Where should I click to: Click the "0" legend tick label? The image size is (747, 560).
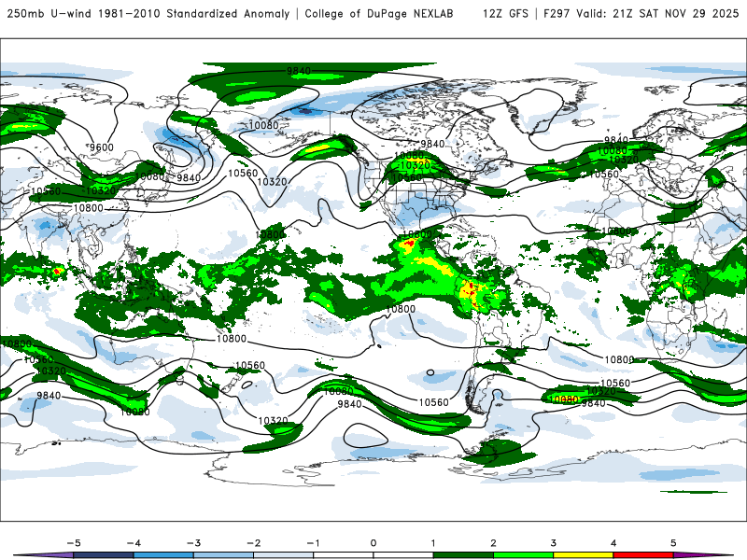click(x=373, y=543)
